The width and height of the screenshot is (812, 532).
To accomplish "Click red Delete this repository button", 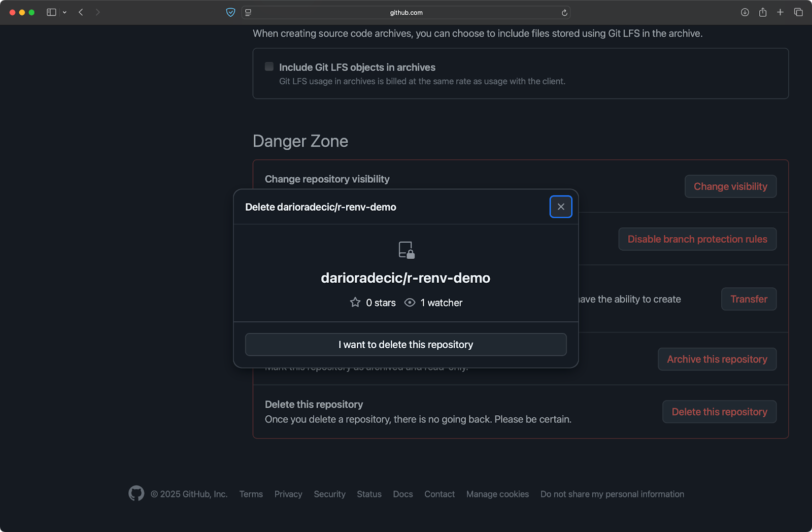I will coord(719,412).
